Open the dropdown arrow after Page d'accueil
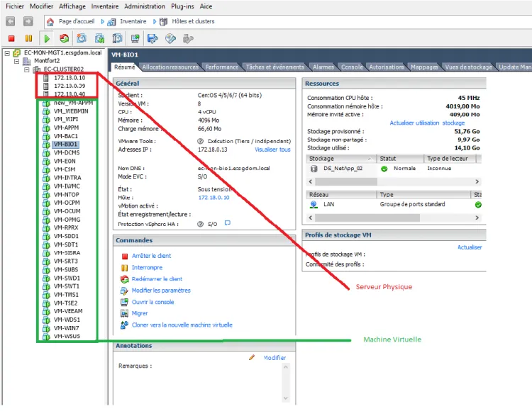 click(102, 22)
